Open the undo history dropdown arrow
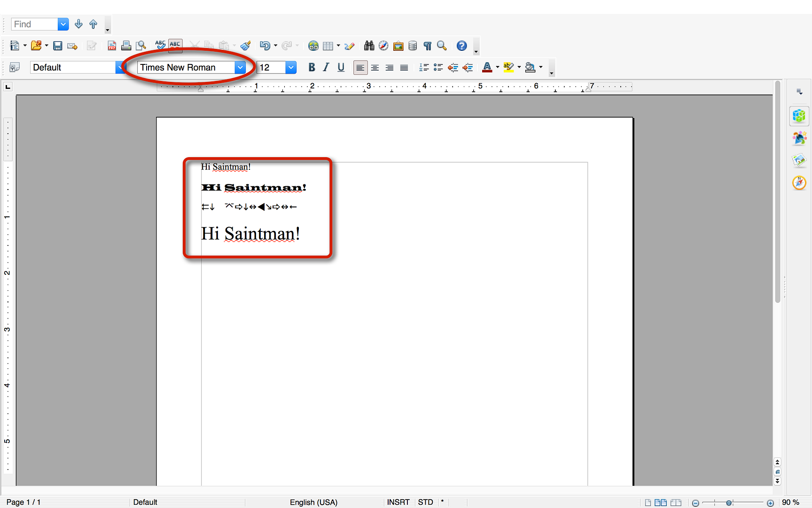Image resolution: width=812 pixels, height=508 pixels. click(x=275, y=46)
